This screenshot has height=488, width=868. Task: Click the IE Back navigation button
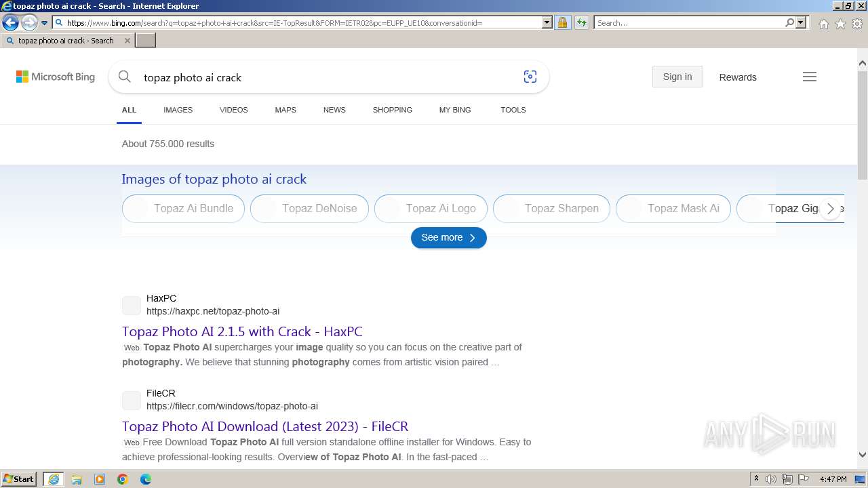tap(10, 23)
